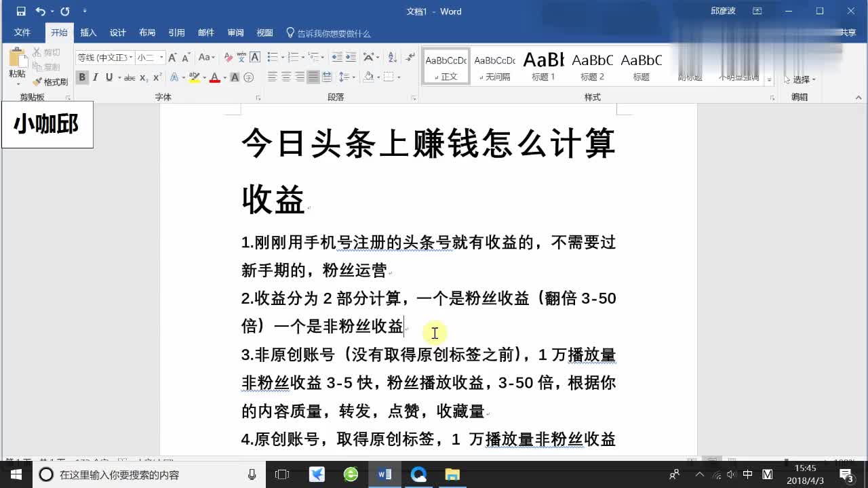Select the underline icon
The height and width of the screenshot is (488, 868).
[108, 77]
